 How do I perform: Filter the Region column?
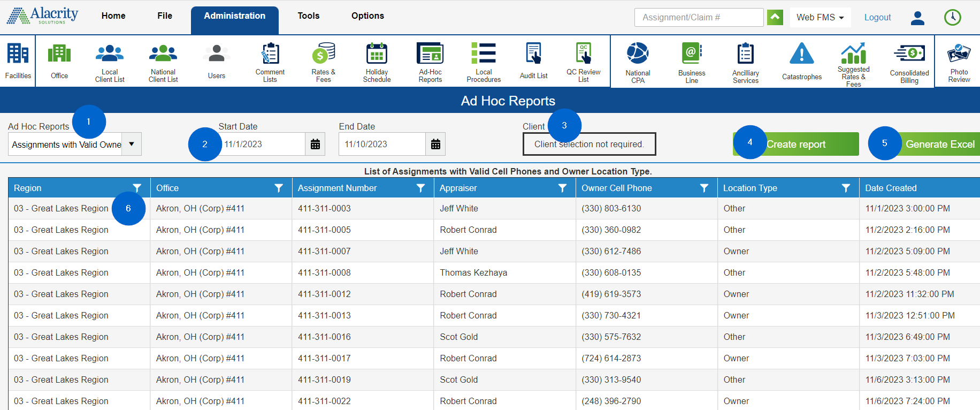click(137, 188)
